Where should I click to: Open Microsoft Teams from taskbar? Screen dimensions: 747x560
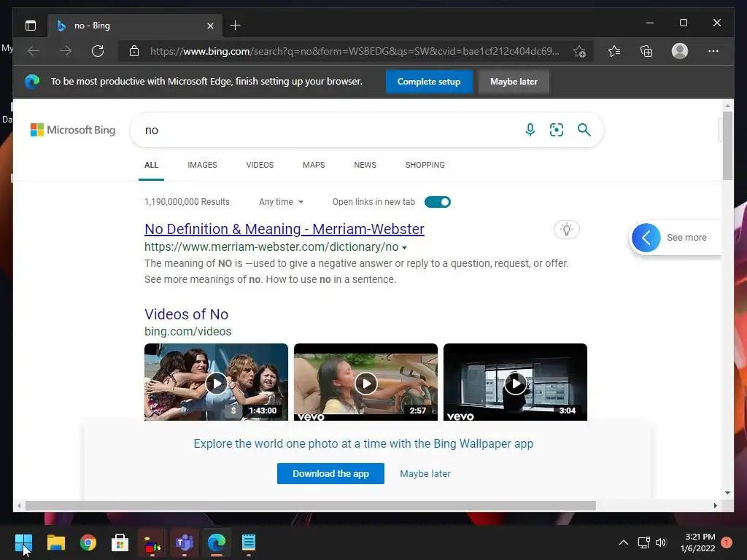click(185, 542)
